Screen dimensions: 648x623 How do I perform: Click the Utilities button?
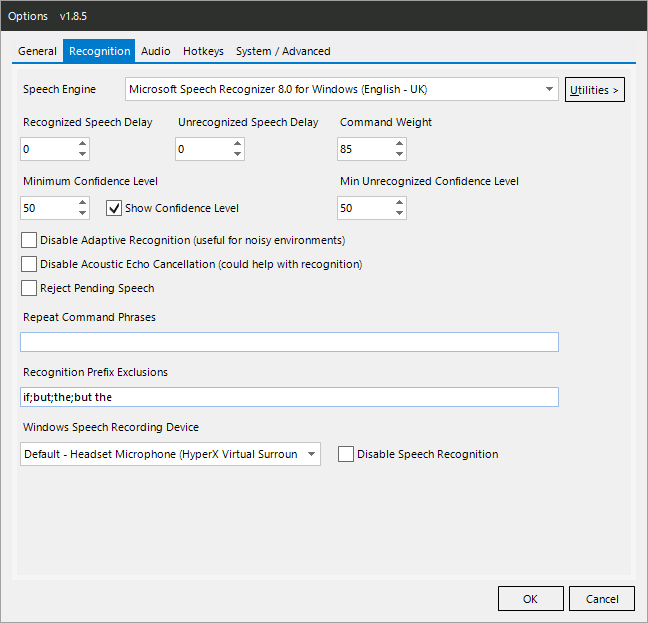pyautogui.click(x=595, y=90)
